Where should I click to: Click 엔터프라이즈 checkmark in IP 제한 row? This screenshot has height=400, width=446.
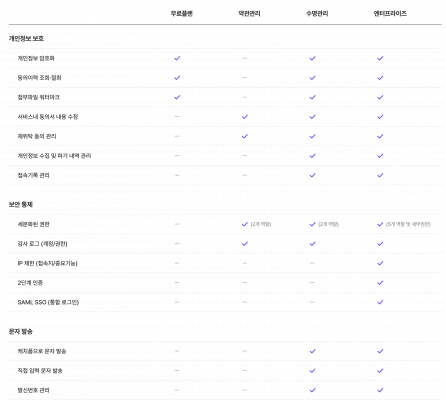click(380, 263)
